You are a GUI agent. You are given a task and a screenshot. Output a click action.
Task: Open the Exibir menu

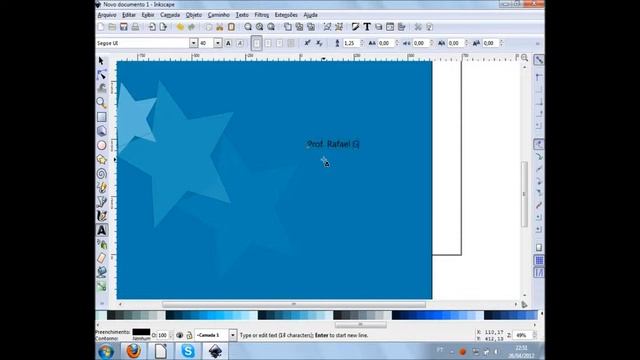tap(148, 15)
